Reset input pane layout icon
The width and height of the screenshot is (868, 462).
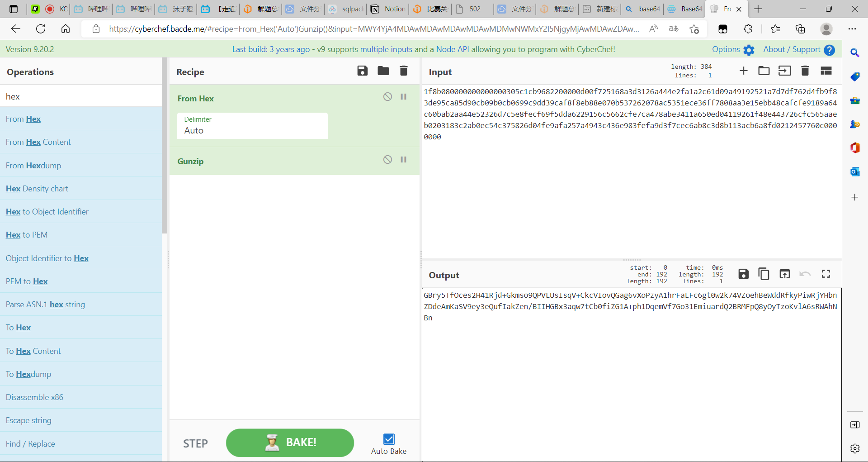tap(826, 71)
